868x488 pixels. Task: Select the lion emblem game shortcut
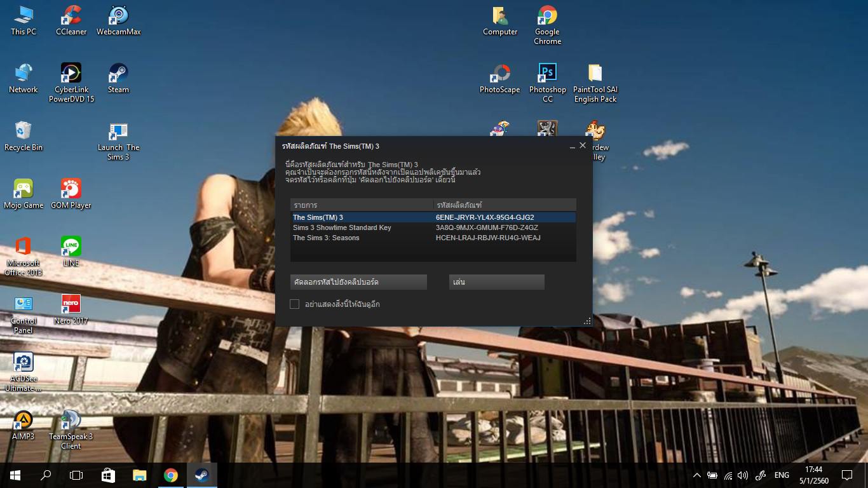click(547, 129)
